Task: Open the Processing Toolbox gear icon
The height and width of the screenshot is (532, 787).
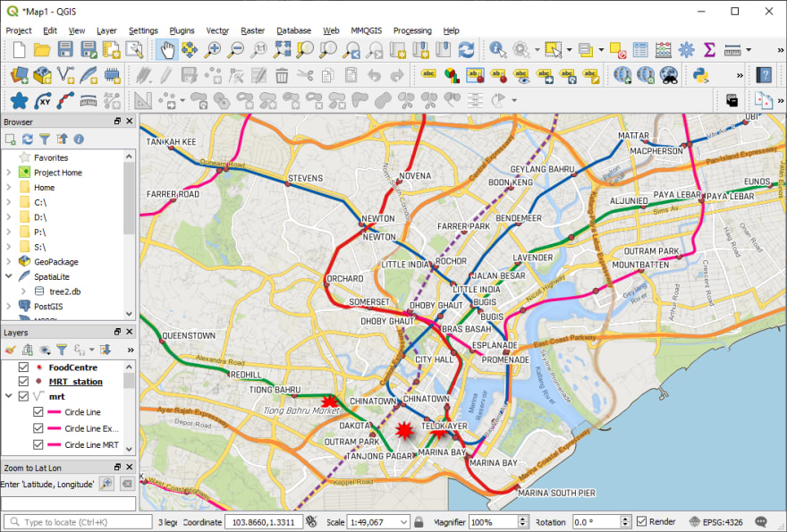Action: click(686, 50)
